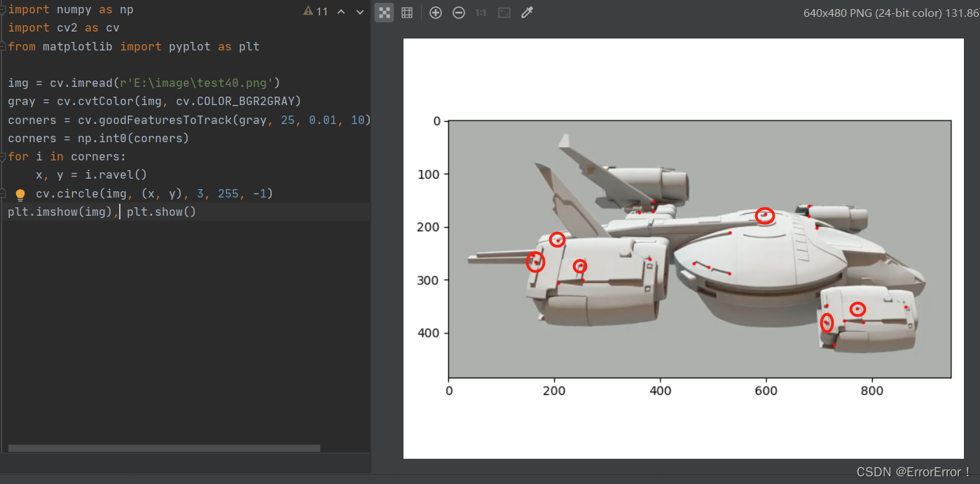The height and width of the screenshot is (484, 980).
Task: Open the plotted image preview
Action: pos(683,249)
